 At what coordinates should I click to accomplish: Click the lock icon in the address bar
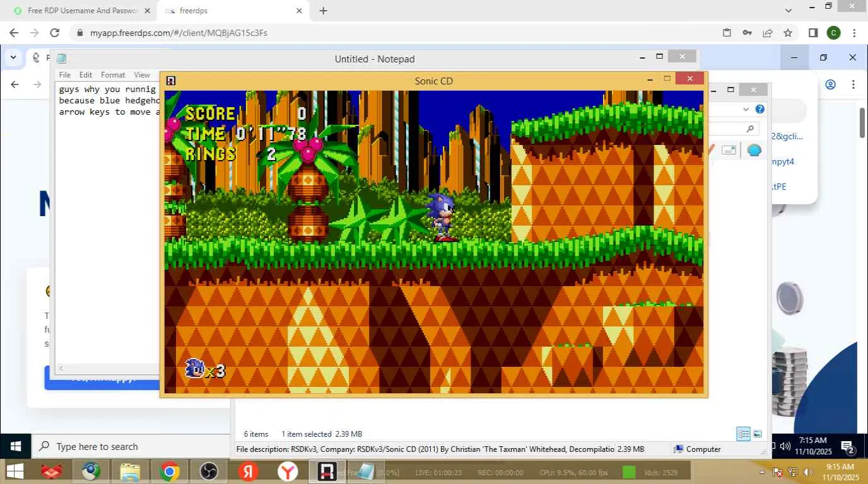(80, 33)
